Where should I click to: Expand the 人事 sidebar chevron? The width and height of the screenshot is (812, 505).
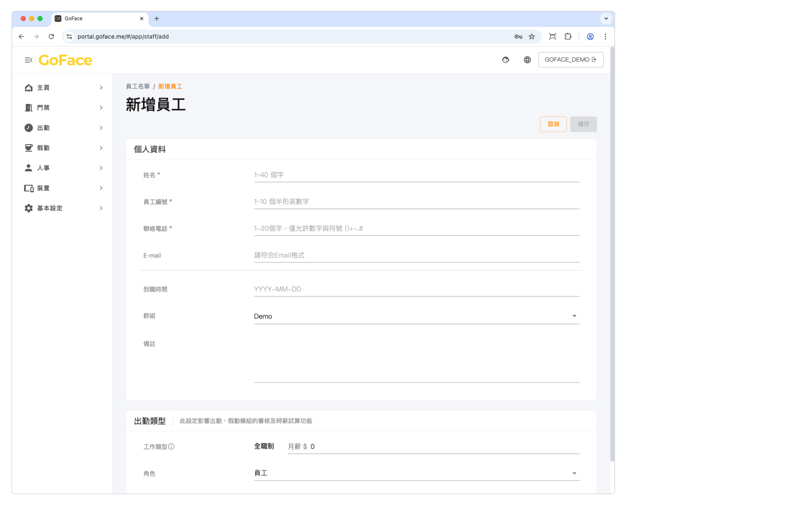tap(101, 168)
